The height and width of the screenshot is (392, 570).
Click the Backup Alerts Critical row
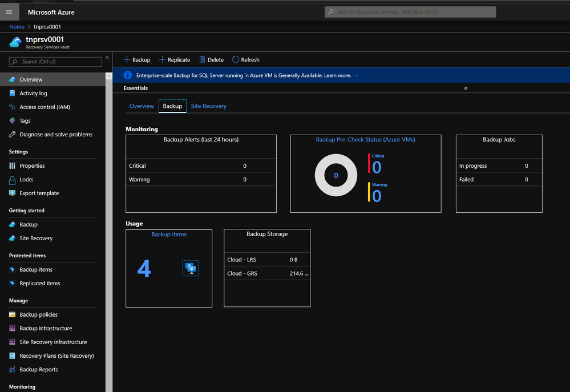pos(201,166)
